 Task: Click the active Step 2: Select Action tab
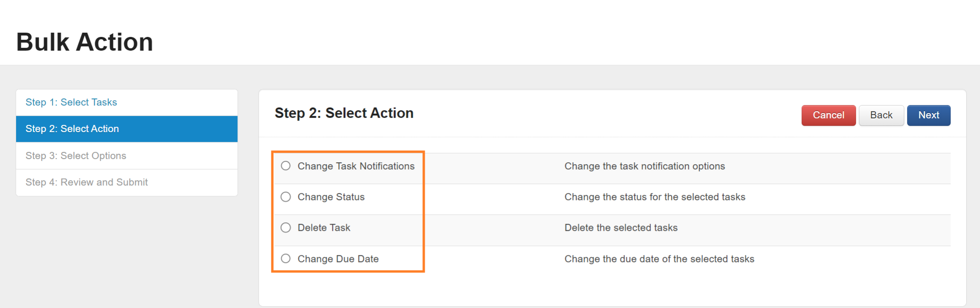point(72,129)
